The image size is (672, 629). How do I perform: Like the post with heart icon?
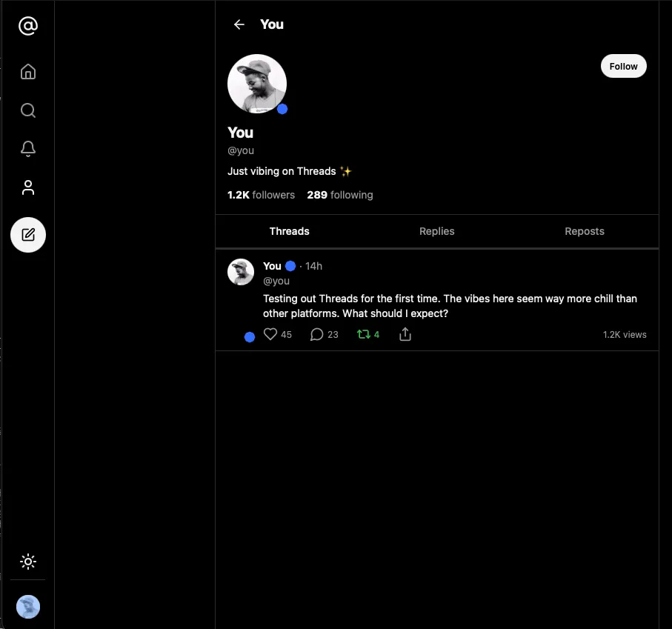pos(270,334)
